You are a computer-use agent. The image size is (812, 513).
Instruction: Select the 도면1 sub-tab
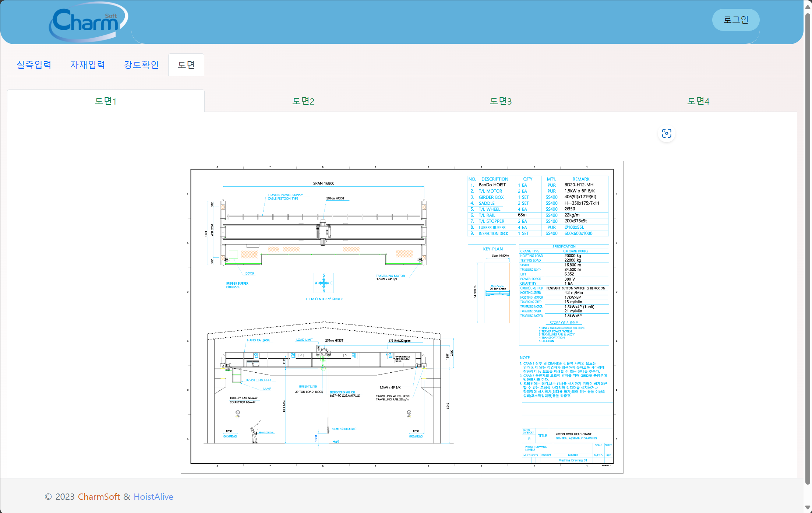106,101
